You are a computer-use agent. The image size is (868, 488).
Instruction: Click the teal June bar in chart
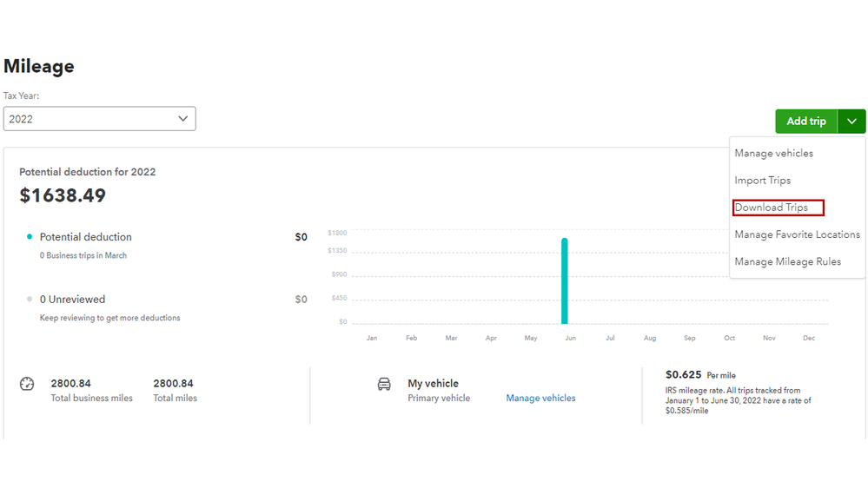[564, 280]
